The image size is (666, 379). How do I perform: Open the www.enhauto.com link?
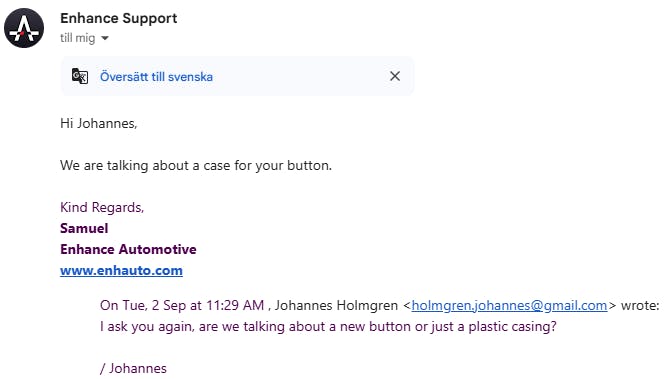pyautogui.click(x=121, y=271)
